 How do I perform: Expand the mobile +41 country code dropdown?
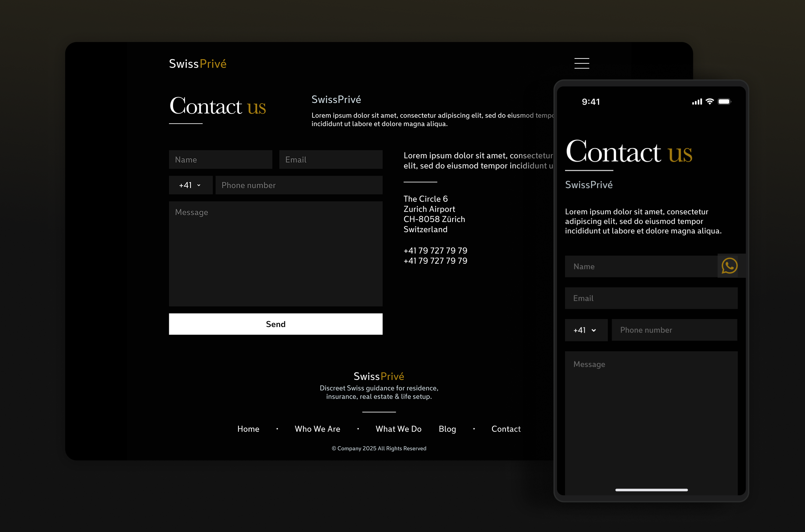(586, 330)
